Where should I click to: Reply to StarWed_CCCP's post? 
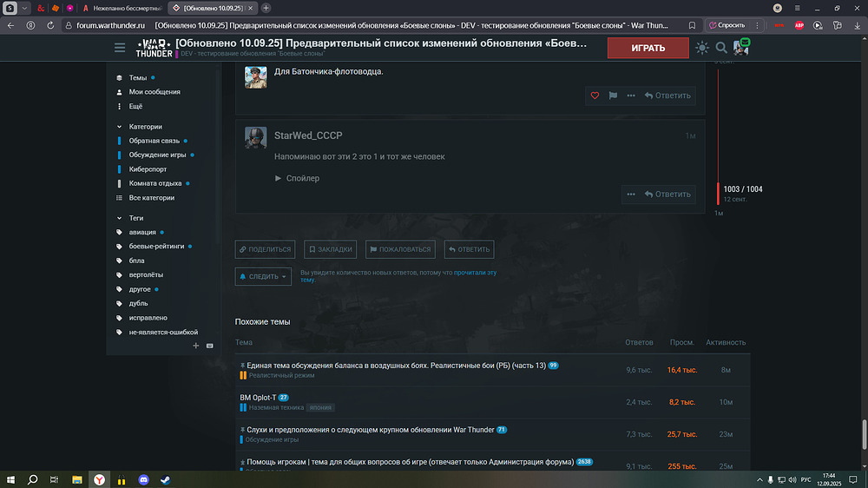667,194
